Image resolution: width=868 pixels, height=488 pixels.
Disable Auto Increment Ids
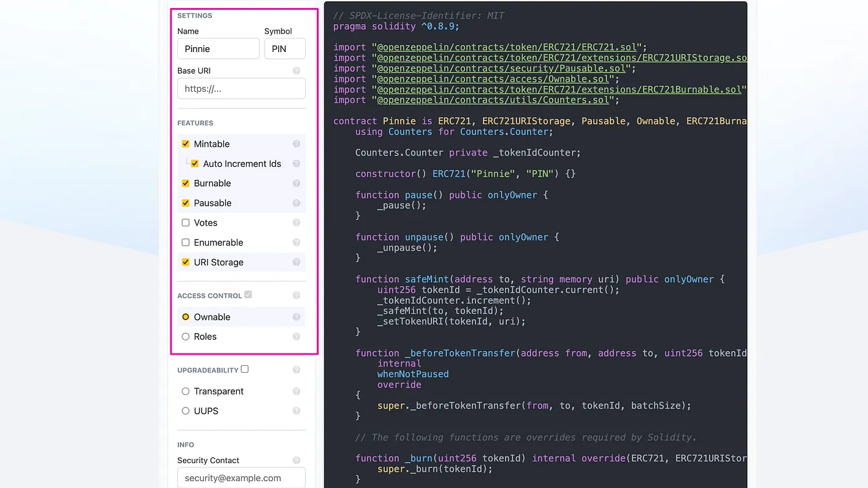pyautogui.click(x=195, y=164)
